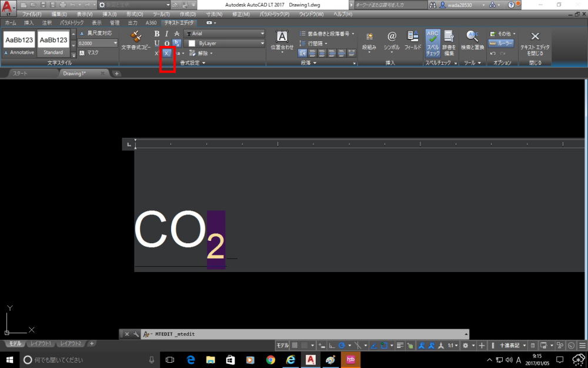Expand the 書式設定 panel
The width and height of the screenshot is (588, 368).
[x=193, y=63]
